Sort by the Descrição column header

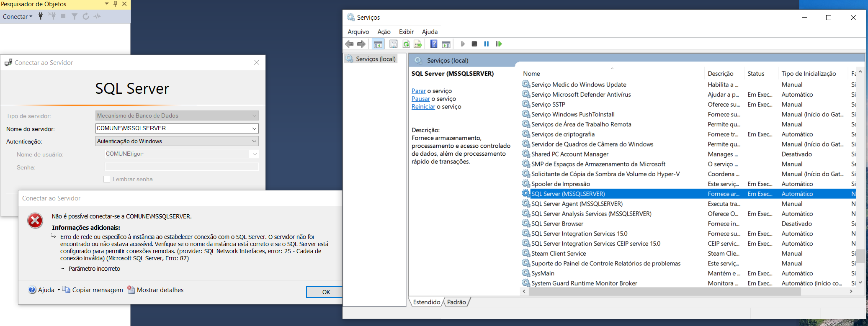(721, 74)
